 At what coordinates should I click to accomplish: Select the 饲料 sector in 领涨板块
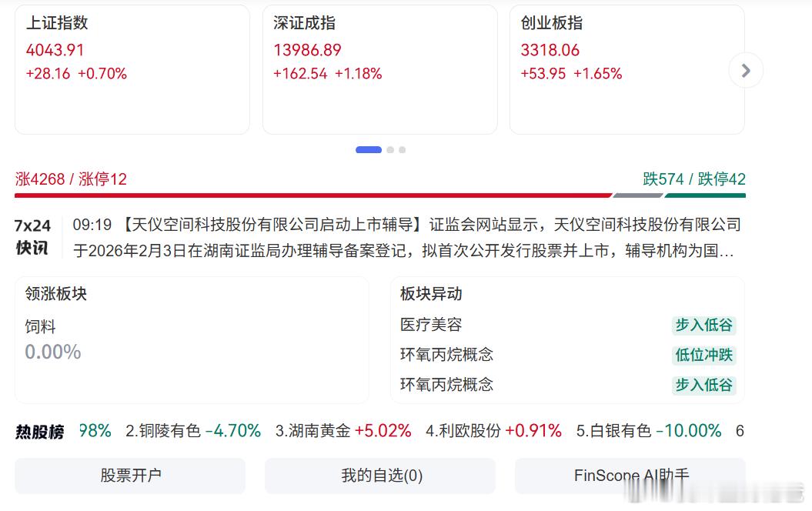41,326
